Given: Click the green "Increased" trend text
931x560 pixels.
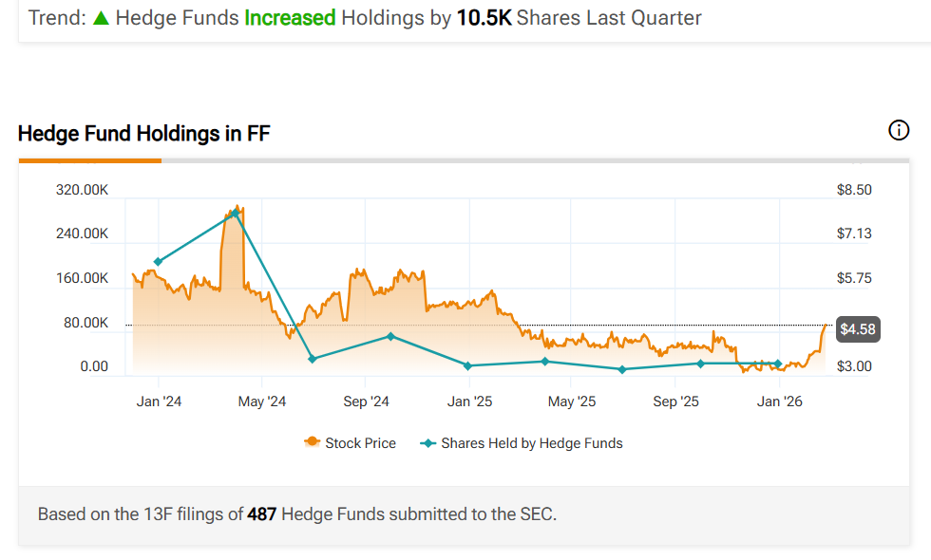Looking at the screenshot, I should point(290,18).
